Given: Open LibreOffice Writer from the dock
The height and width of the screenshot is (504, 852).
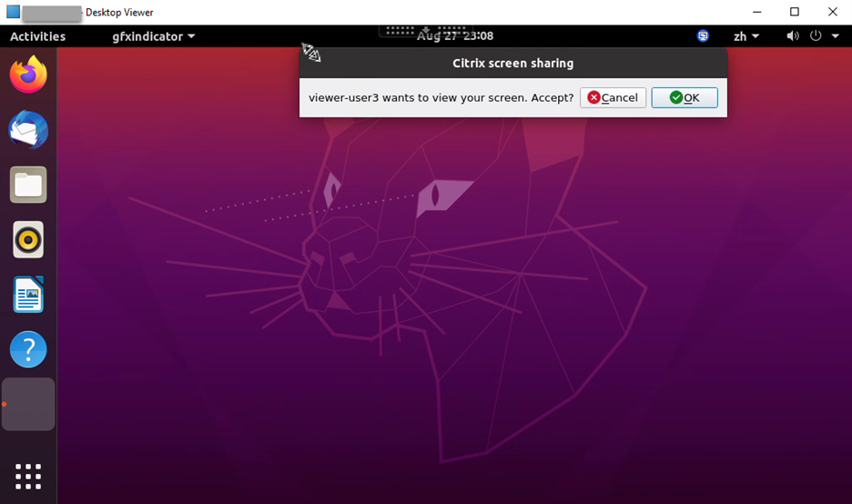Looking at the screenshot, I should (x=28, y=295).
